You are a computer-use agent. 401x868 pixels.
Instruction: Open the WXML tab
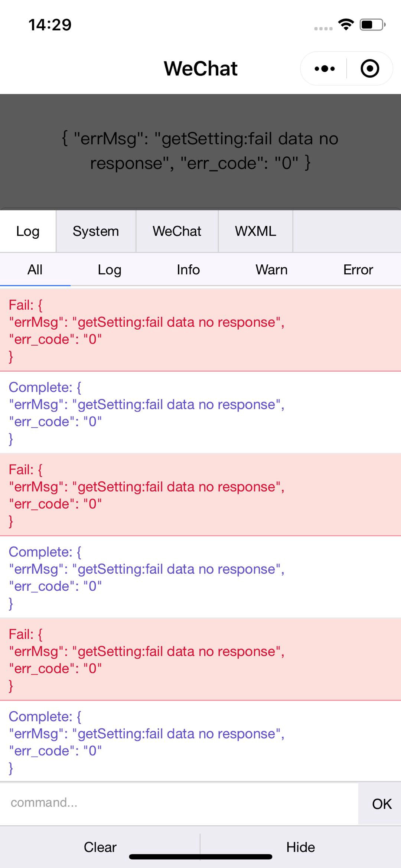[255, 231]
